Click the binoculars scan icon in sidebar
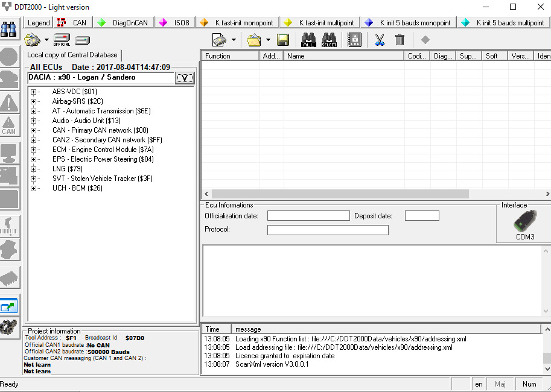 click(x=9, y=30)
